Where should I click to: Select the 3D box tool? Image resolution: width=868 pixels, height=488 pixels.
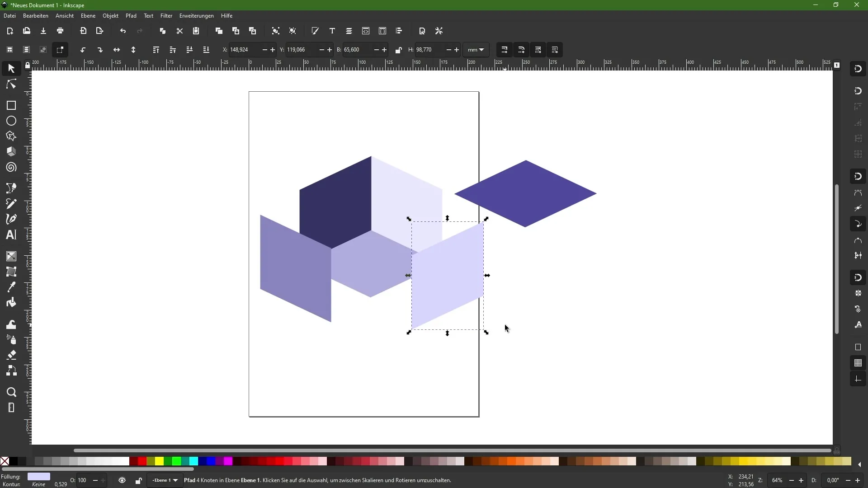(11, 152)
